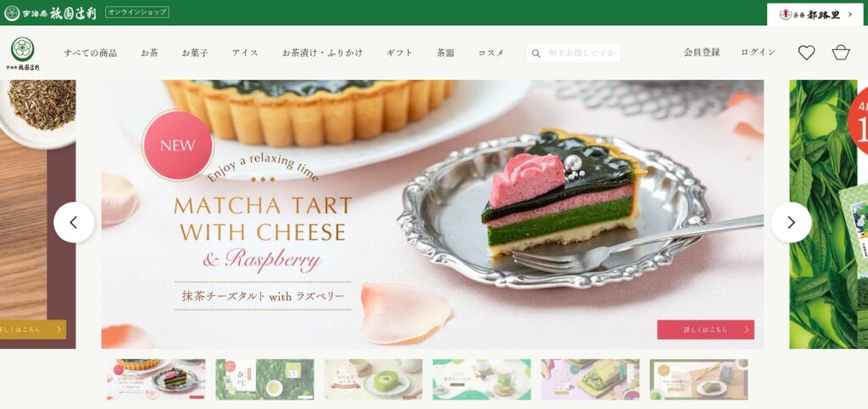Select the last carousel thumbnail

[698, 379]
